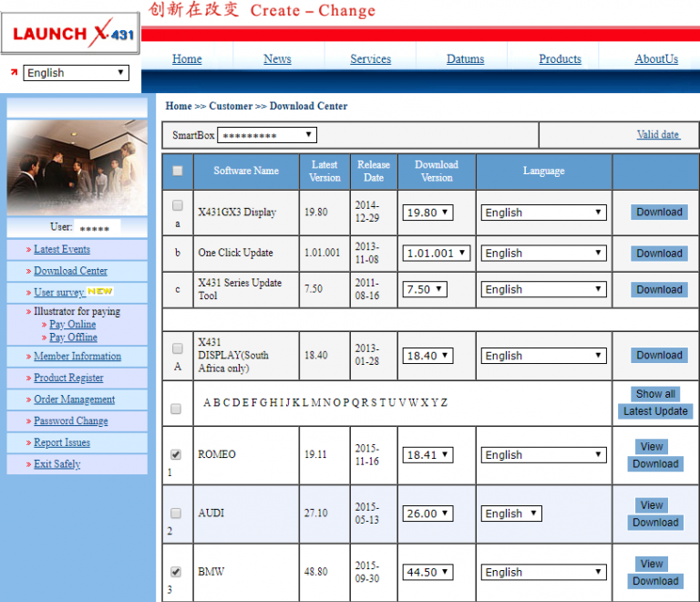Click the Pay Offline link
This screenshot has width=700, height=602.
tap(73, 337)
